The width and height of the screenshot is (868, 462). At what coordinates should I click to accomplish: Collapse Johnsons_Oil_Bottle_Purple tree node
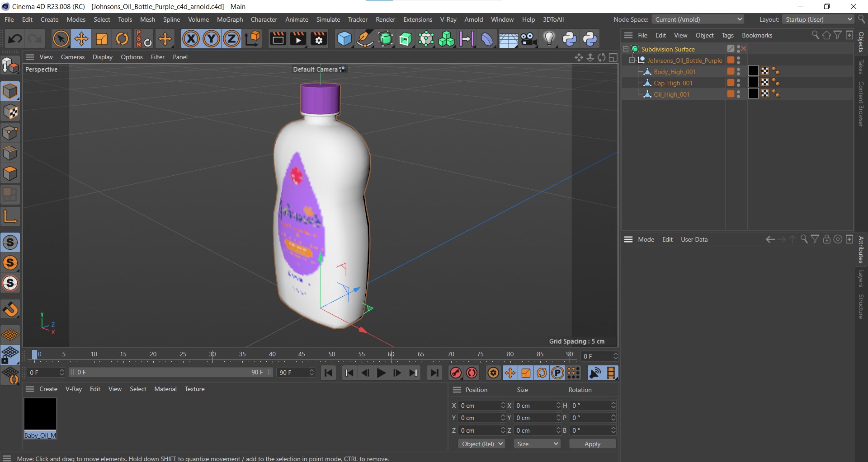632,60
